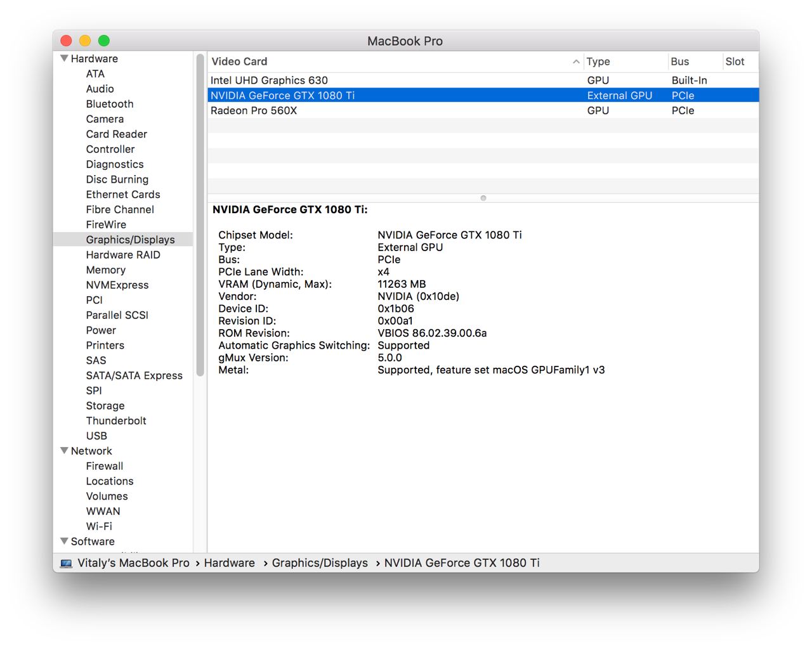Select USB in the sidebar

point(96,436)
